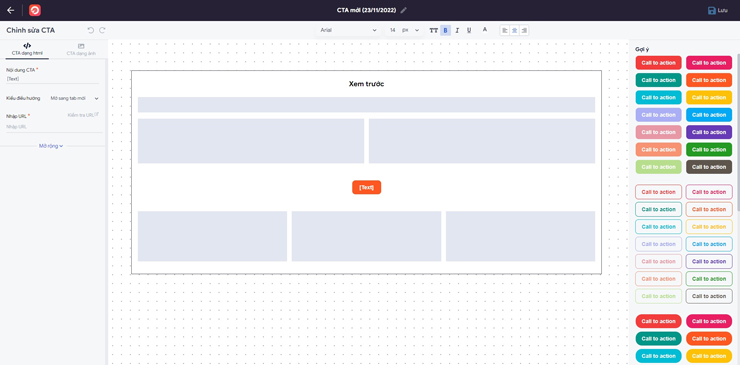Expand the Mở rộng section
Image resolution: width=740 pixels, height=365 pixels.
pyautogui.click(x=51, y=146)
